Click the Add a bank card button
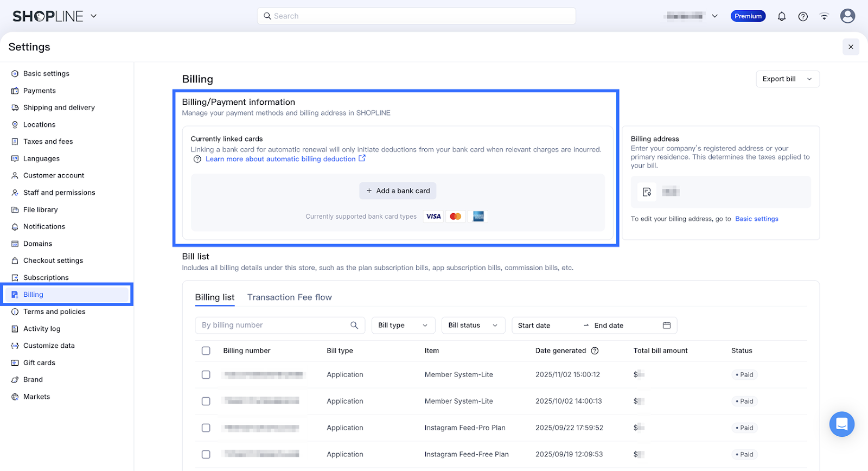The height and width of the screenshot is (471, 868). [398, 190]
